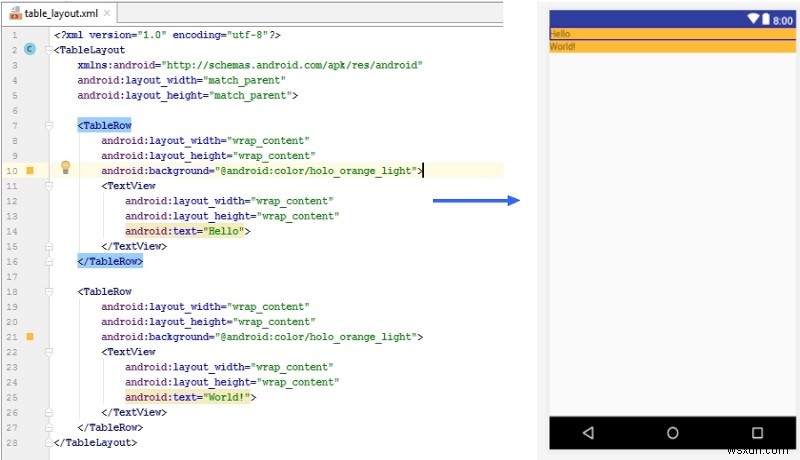This screenshot has width=800, height=460.
Task: Collapse the second TableRow fold on line 18
Action: point(48,291)
